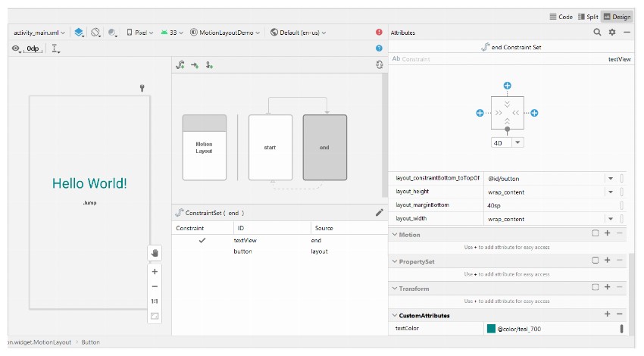Viewport: 644px width, 356px height.
Task: Open the Default (en-us) locale dropdown
Action: pos(299,33)
